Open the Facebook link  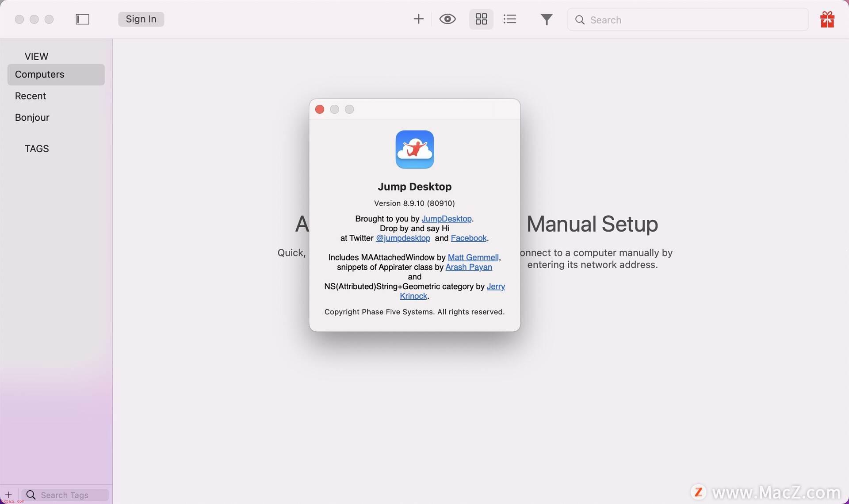469,238
